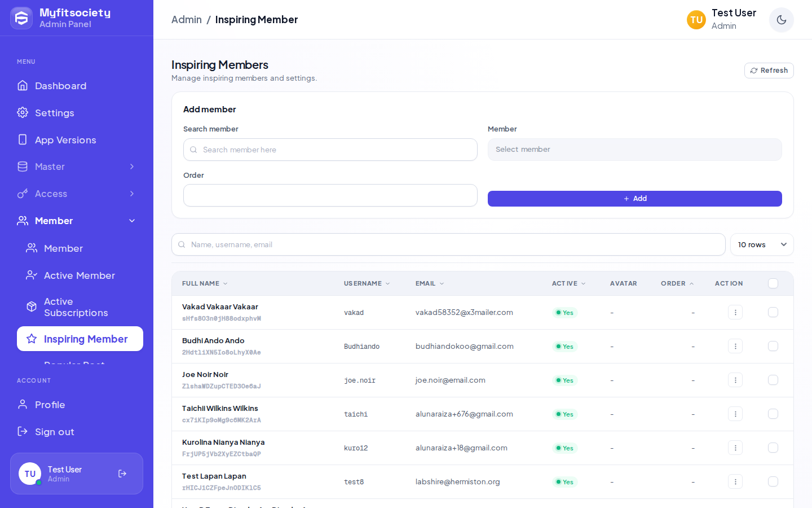This screenshot has width=812, height=508.
Task: Open the three-dot action menu for vakad
Action: [x=735, y=312]
